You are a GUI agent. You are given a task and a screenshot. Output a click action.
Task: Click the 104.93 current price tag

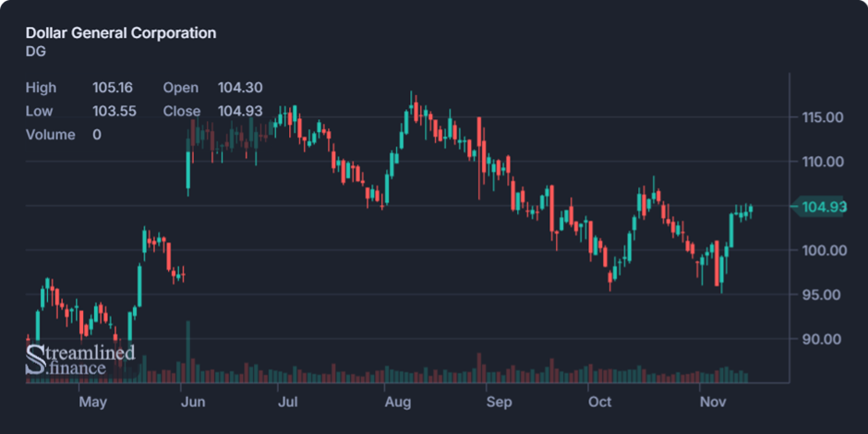pos(820,207)
